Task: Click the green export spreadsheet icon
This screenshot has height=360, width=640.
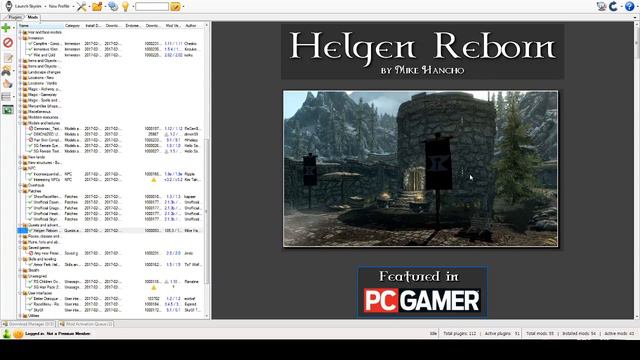Action: point(8,110)
